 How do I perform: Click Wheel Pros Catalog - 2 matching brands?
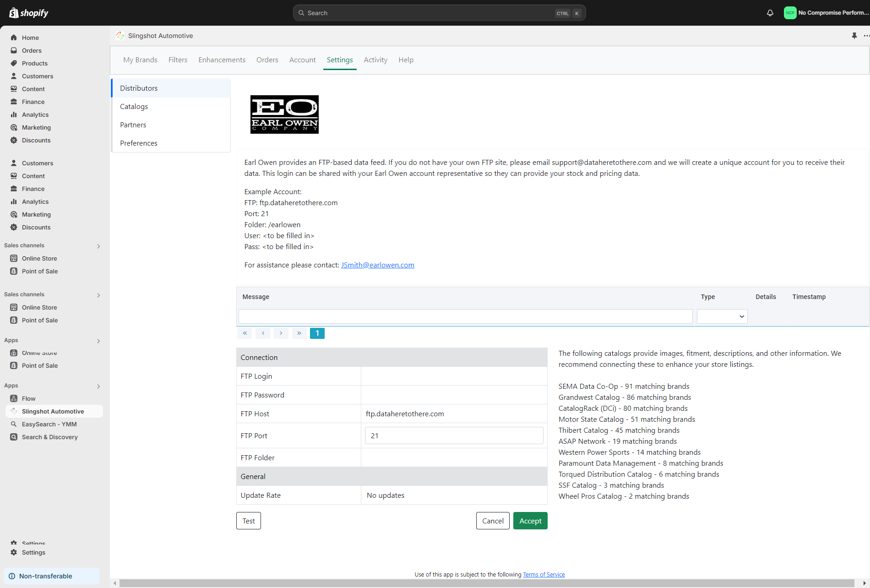click(624, 496)
